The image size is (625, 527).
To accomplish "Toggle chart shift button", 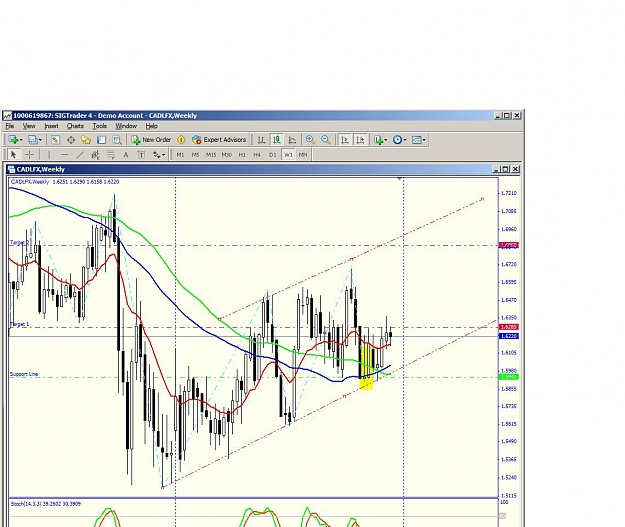I will [x=360, y=140].
